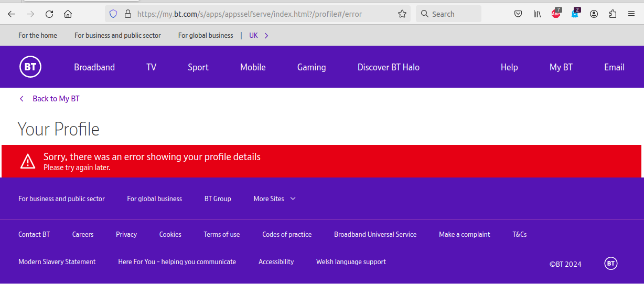Viewport: 644px width, 303px height.
Task: Open Make a complaint link
Action: coord(465,234)
